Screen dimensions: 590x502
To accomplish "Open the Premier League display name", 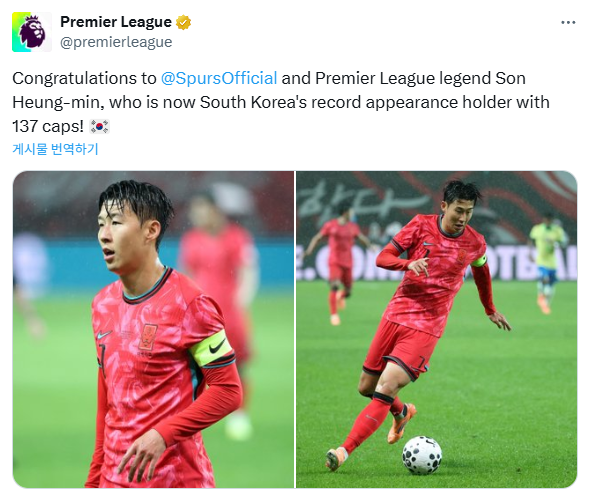I will pyautogui.click(x=116, y=22).
